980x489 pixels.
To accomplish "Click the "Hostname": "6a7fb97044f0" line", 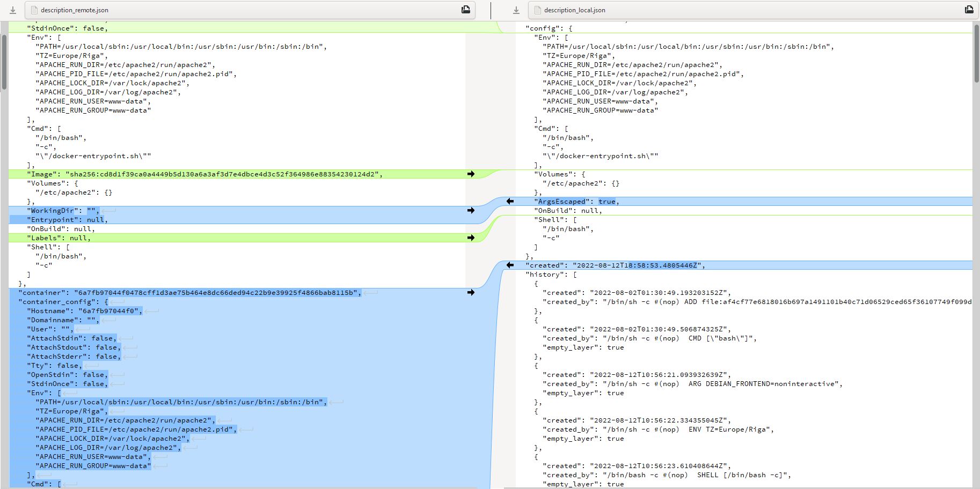I will [84, 311].
